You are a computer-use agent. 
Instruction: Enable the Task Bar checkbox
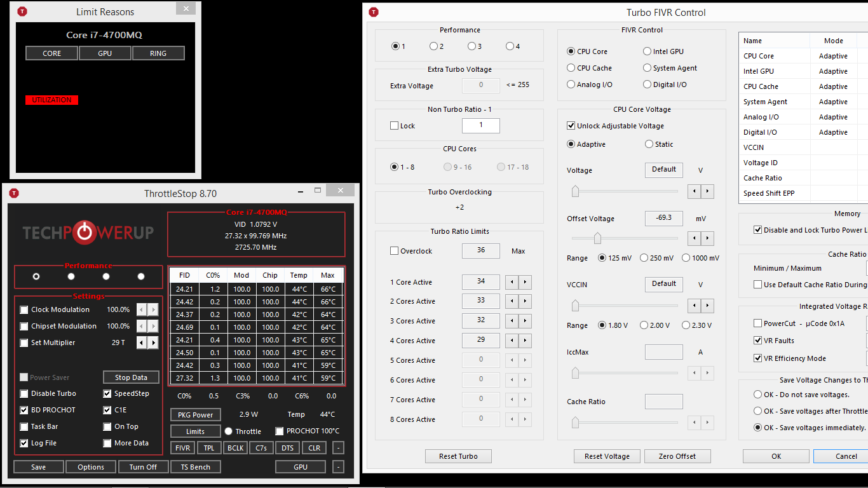(24, 427)
